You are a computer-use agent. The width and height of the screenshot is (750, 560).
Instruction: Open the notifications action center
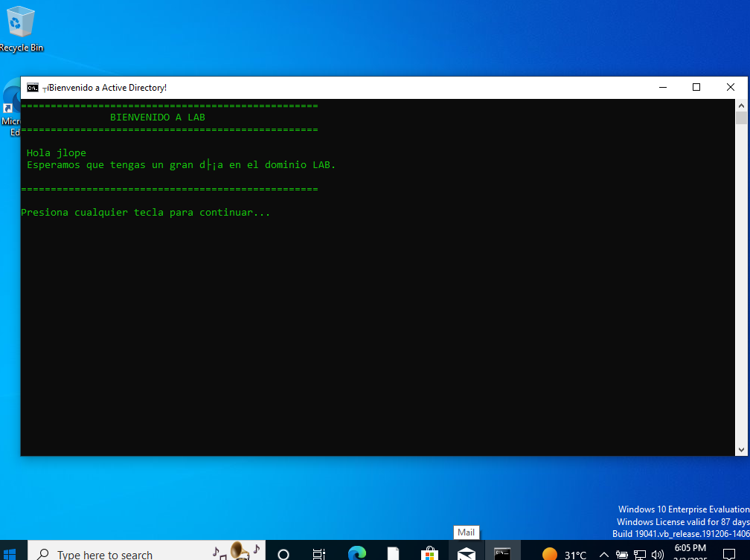pyautogui.click(x=729, y=554)
